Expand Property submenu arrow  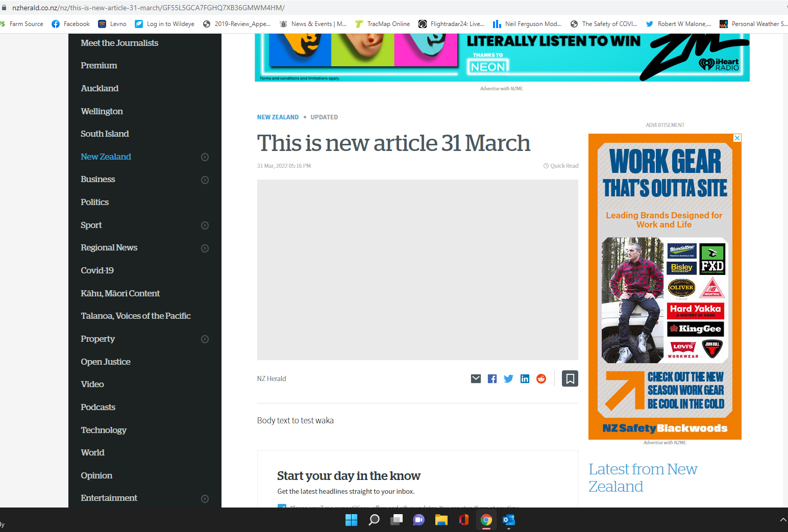tap(205, 339)
